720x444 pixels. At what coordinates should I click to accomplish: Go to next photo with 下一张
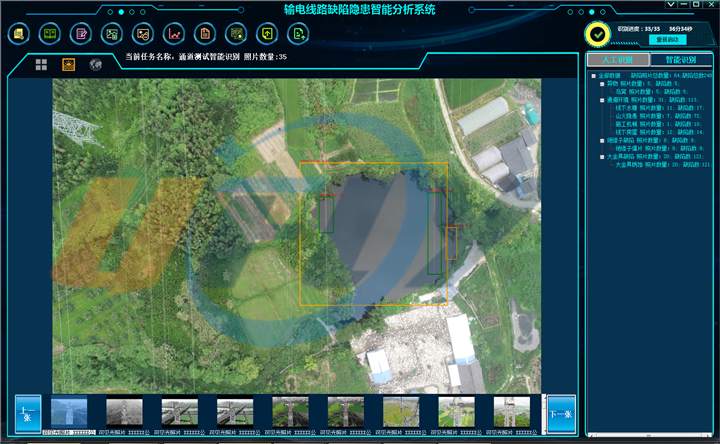coord(560,412)
